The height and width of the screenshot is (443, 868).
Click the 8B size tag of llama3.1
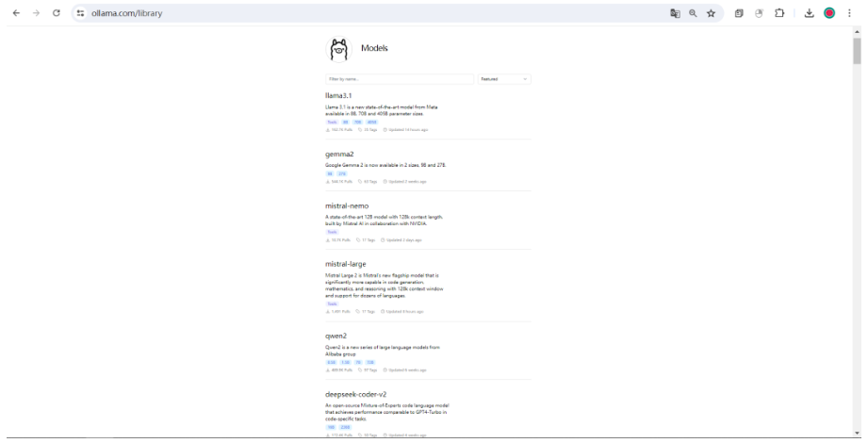[346, 123]
